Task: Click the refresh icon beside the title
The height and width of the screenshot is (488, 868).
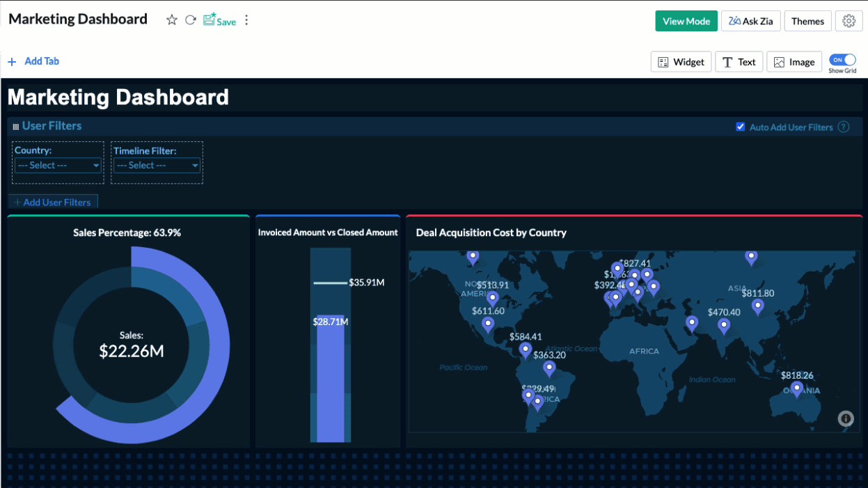Action: (190, 20)
